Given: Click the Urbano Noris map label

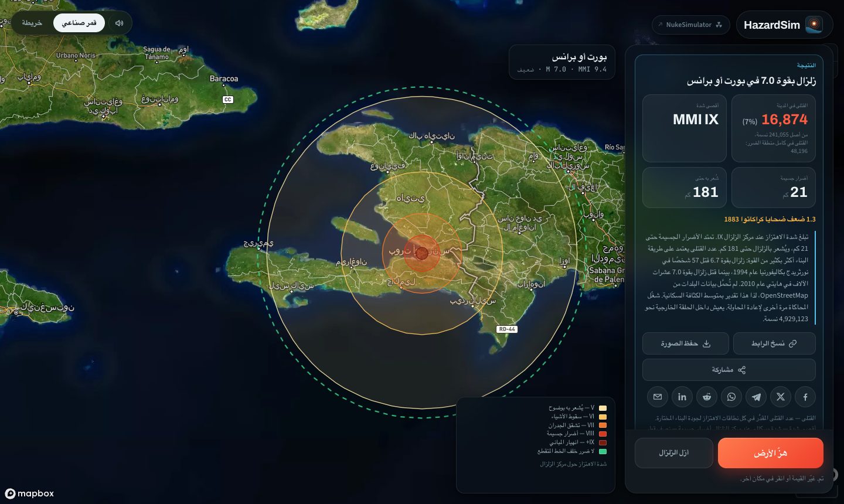Looking at the screenshot, I should tap(76, 56).
